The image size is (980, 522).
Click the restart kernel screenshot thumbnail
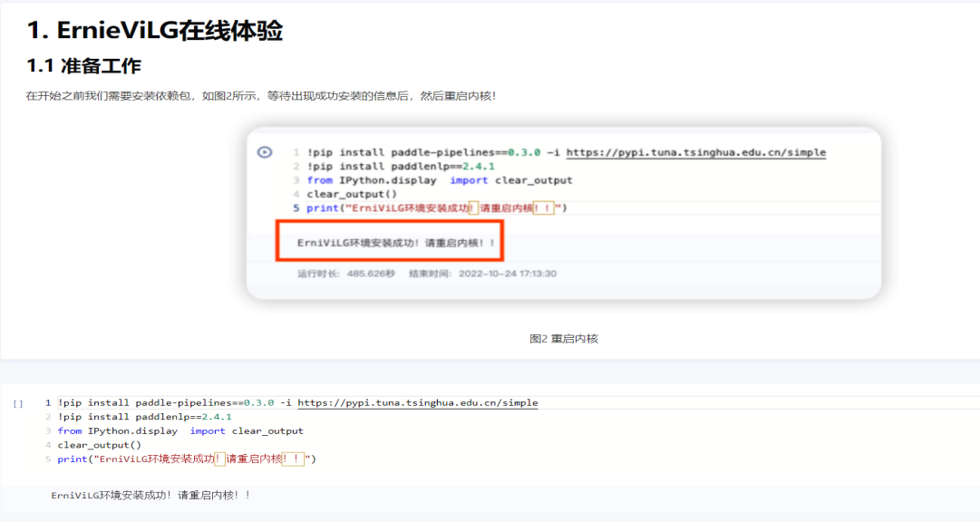(x=563, y=213)
